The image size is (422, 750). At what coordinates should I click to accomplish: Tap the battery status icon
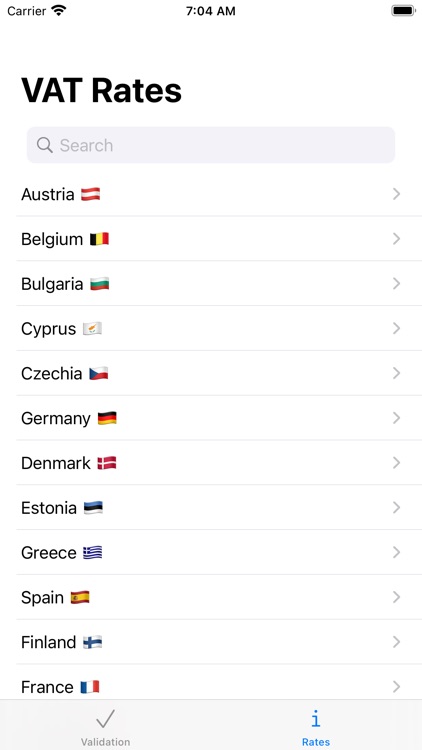coord(403,11)
